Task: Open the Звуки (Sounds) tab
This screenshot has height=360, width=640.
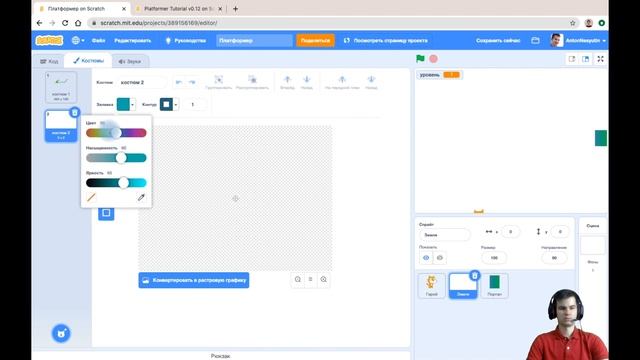Action: tap(130, 62)
